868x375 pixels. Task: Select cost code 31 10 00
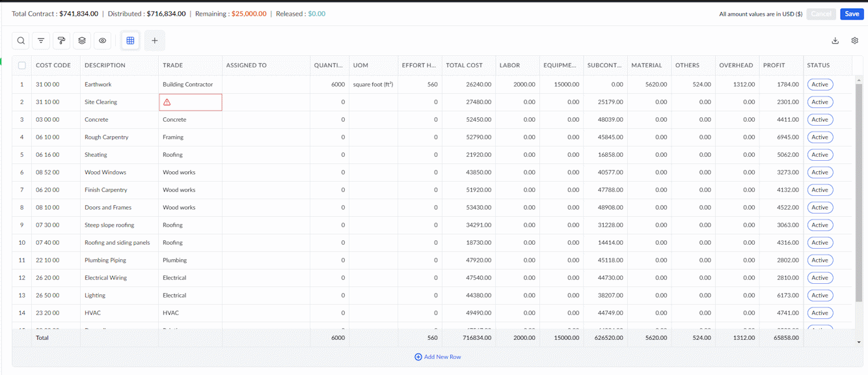pyautogui.click(x=56, y=102)
